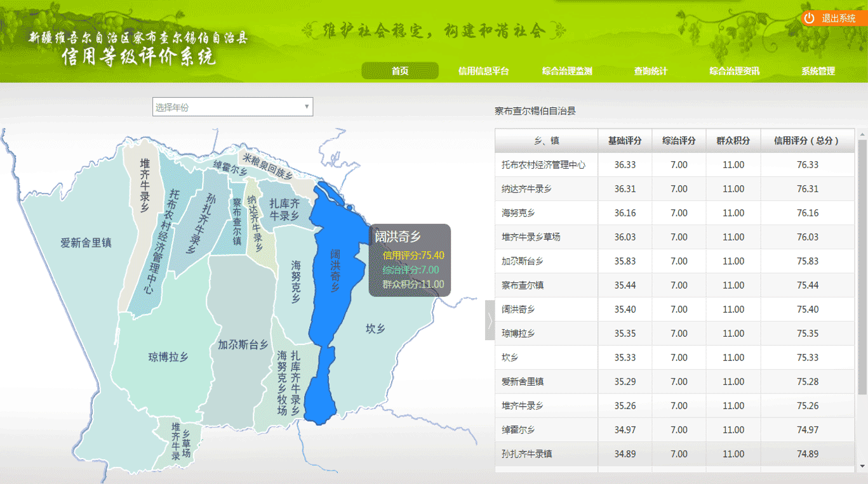
Task: Click the 海努克乡 table row name
Action: 518,213
